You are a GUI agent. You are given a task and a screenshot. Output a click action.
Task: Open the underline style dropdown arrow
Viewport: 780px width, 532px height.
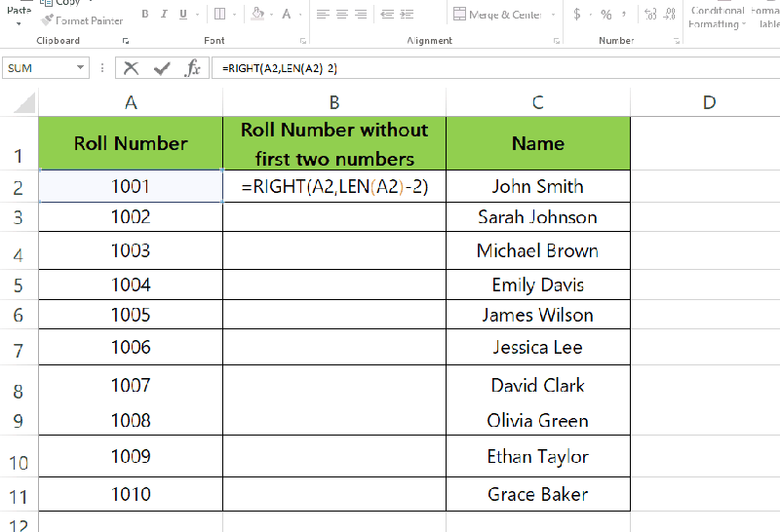(x=198, y=15)
